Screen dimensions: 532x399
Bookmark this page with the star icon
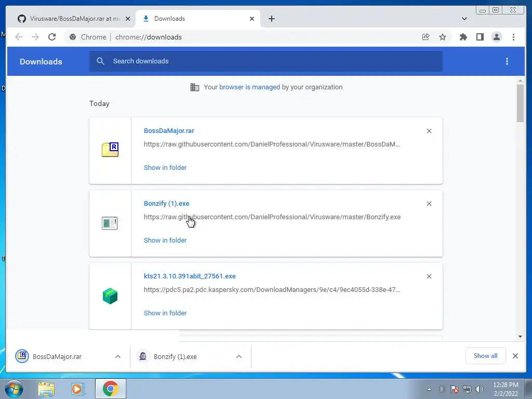[x=443, y=37]
